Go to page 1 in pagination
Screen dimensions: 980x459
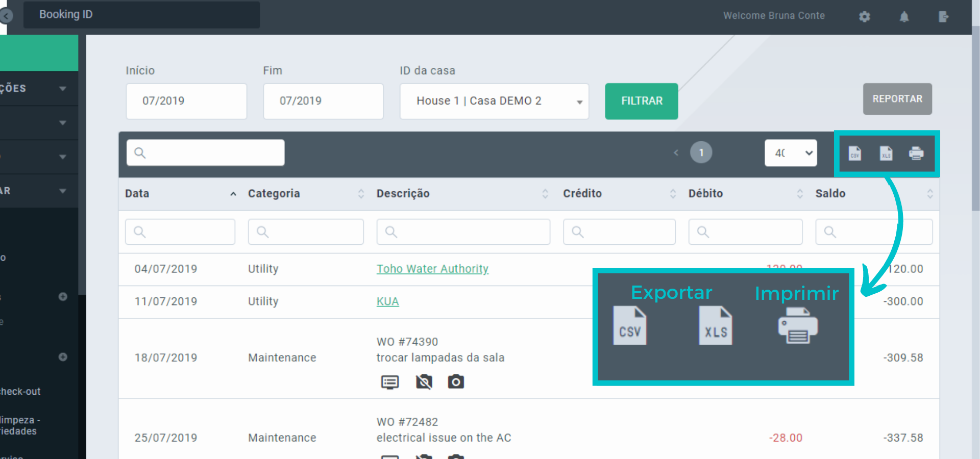701,152
